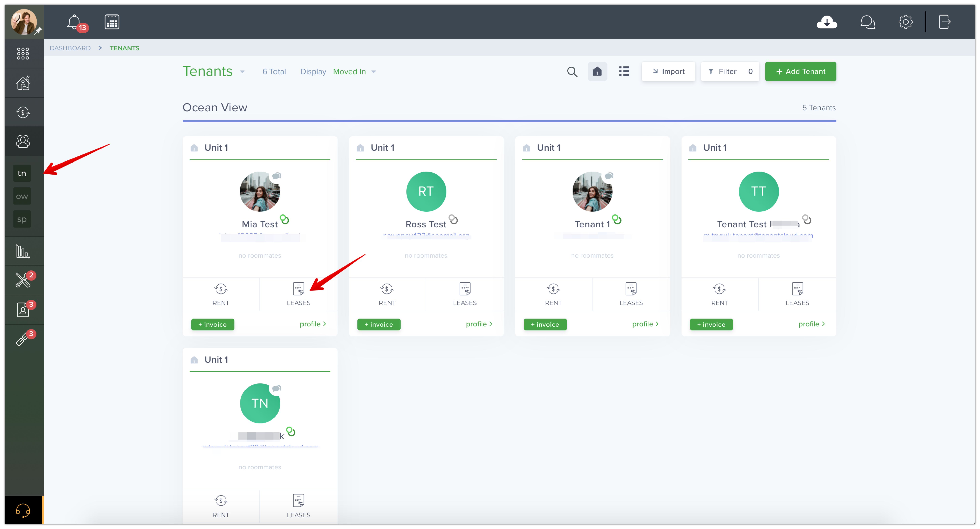The height and width of the screenshot is (529, 980).
Task: Open RENT for Ross Test
Action: (x=387, y=294)
